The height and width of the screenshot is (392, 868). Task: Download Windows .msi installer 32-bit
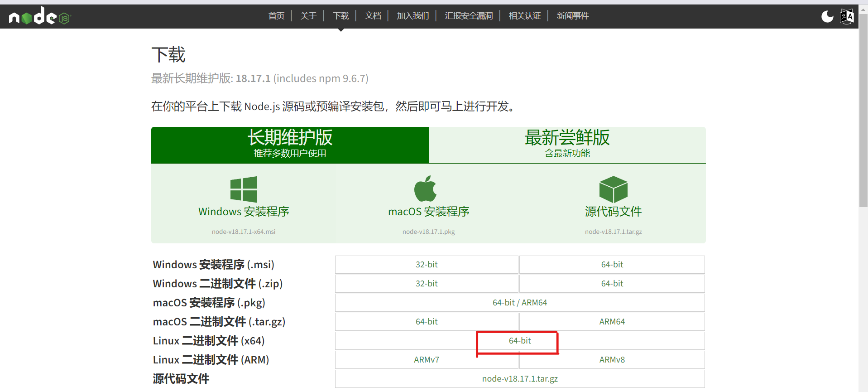427,265
